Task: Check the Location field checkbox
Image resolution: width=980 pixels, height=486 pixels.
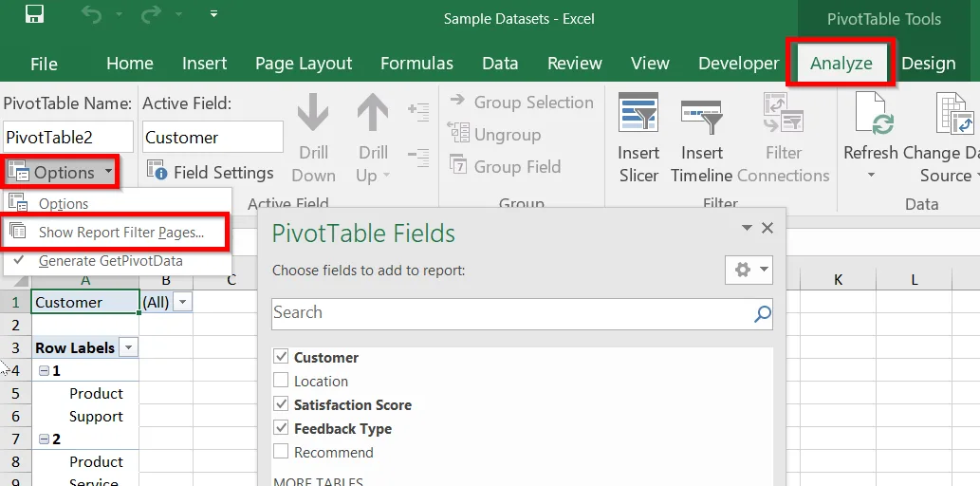Action: 281,381
